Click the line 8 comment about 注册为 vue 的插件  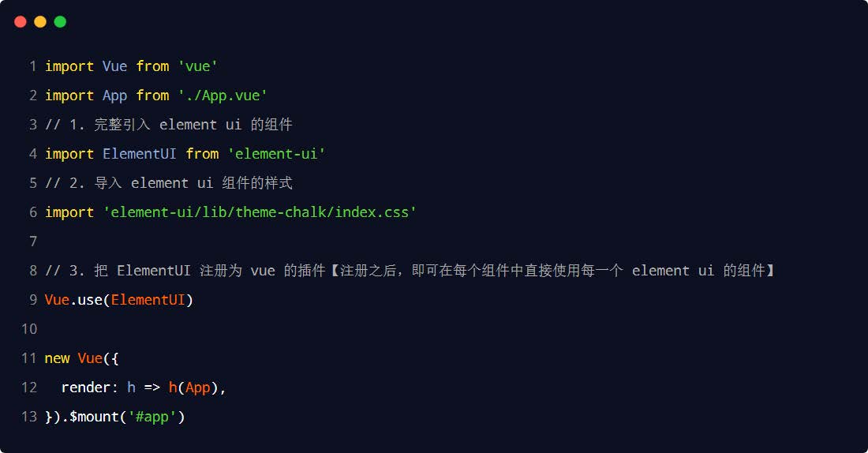pyautogui.click(x=410, y=271)
